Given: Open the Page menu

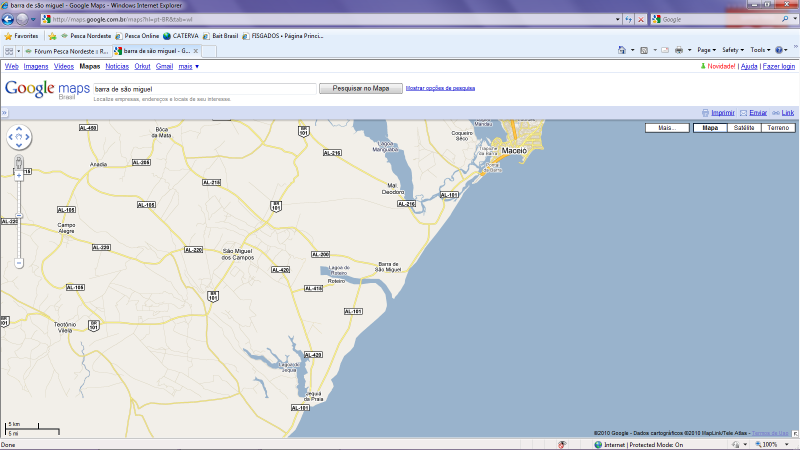Looking at the screenshot, I should (x=707, y=50).
